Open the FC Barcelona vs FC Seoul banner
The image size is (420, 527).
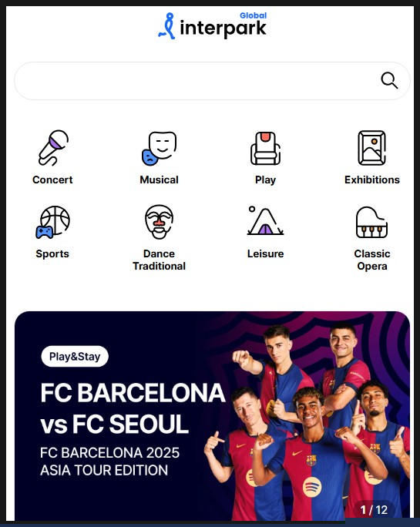(212, 416)
